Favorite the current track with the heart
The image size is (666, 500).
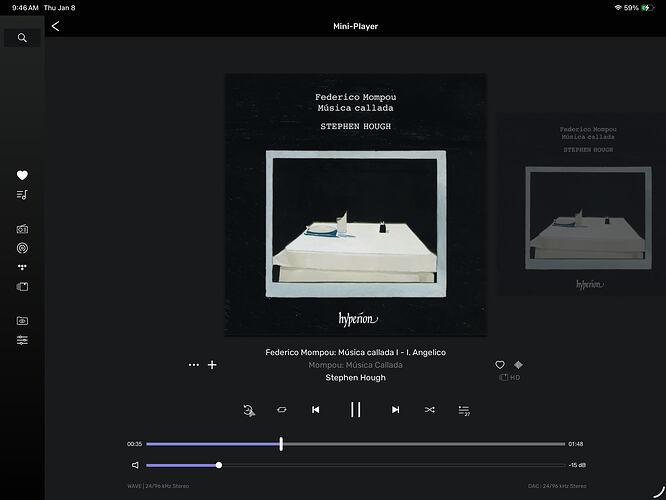pyautogui.click(x=500, y=365)
